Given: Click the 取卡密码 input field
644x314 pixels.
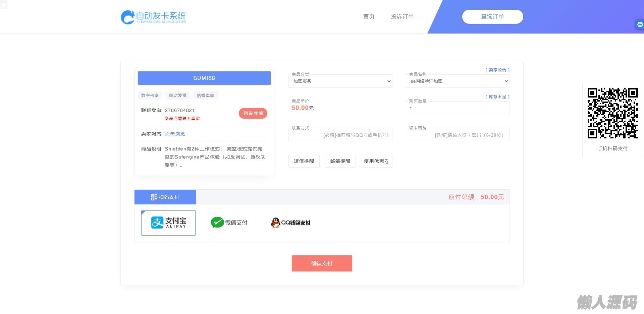Looking at the screenshot, I should 458,135.
